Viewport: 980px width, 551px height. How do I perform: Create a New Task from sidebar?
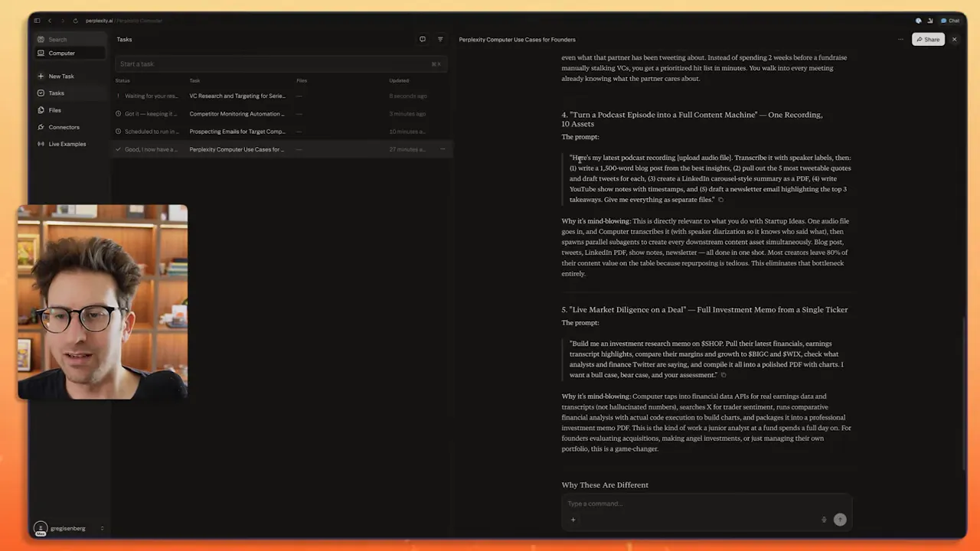pyautogui.click(x=70, y=77)
